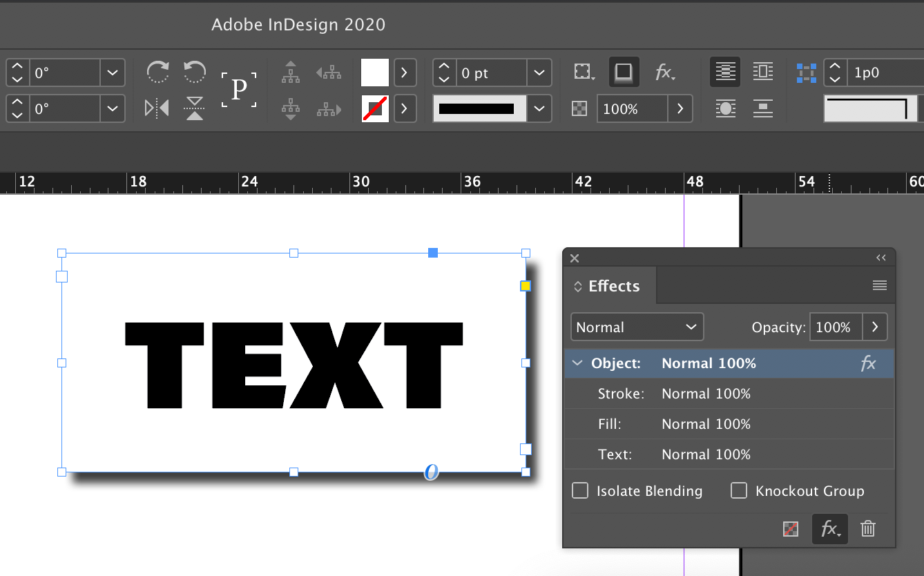Click the Opacity arrow button in Effects panel
The image size is (924, 576).
(875, 327)
